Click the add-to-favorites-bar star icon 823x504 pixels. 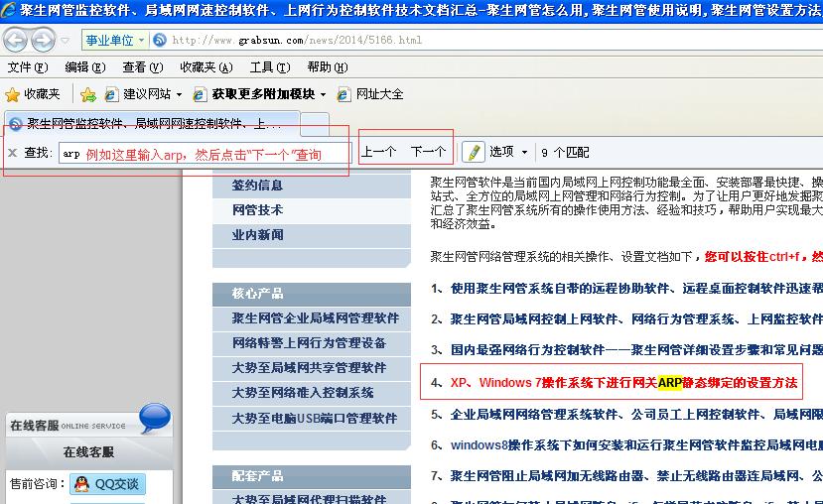(x=88, y=94)
